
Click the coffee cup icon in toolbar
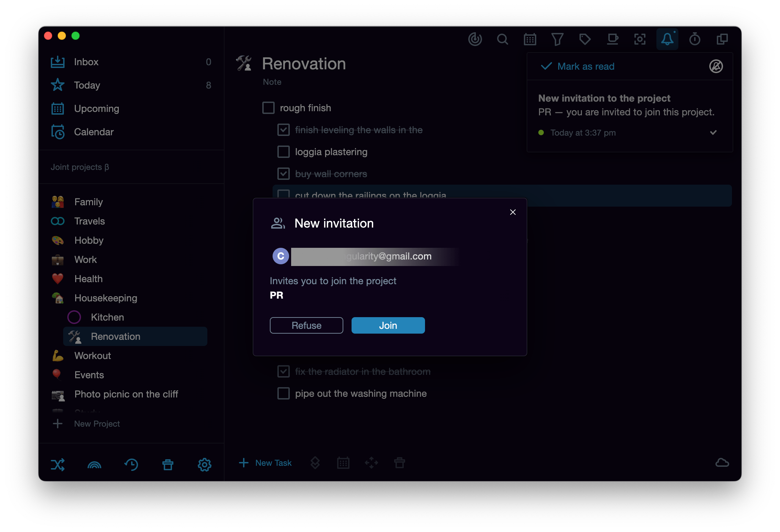point(612,39)
